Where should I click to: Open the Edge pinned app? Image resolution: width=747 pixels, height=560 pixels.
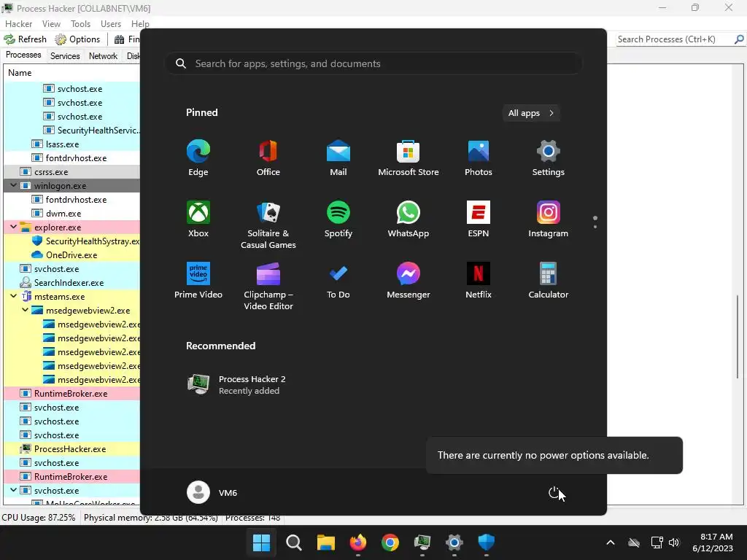coord(198,158)
